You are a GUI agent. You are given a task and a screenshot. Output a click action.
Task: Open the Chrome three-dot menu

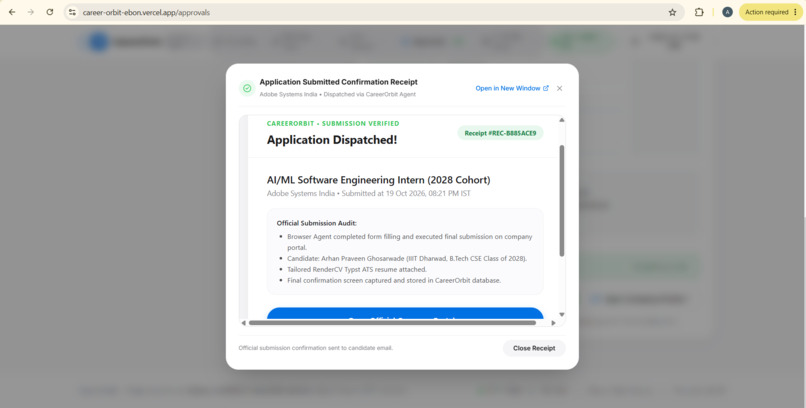pos(795,12)
